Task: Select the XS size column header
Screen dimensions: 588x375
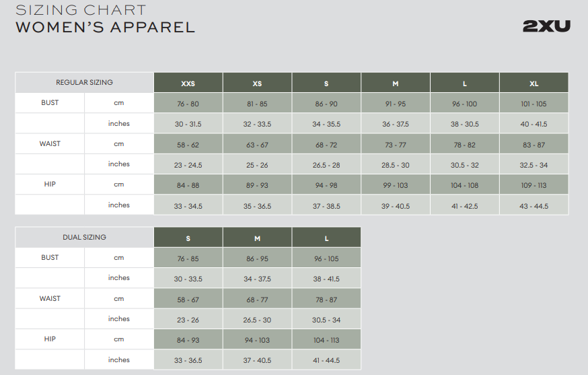Action: (257, 83)
